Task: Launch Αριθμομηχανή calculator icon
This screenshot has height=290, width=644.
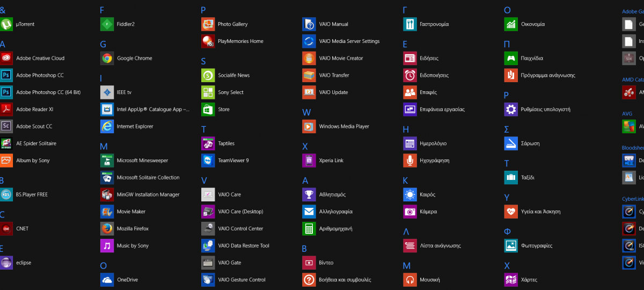Action: click(x=309, y=229)
